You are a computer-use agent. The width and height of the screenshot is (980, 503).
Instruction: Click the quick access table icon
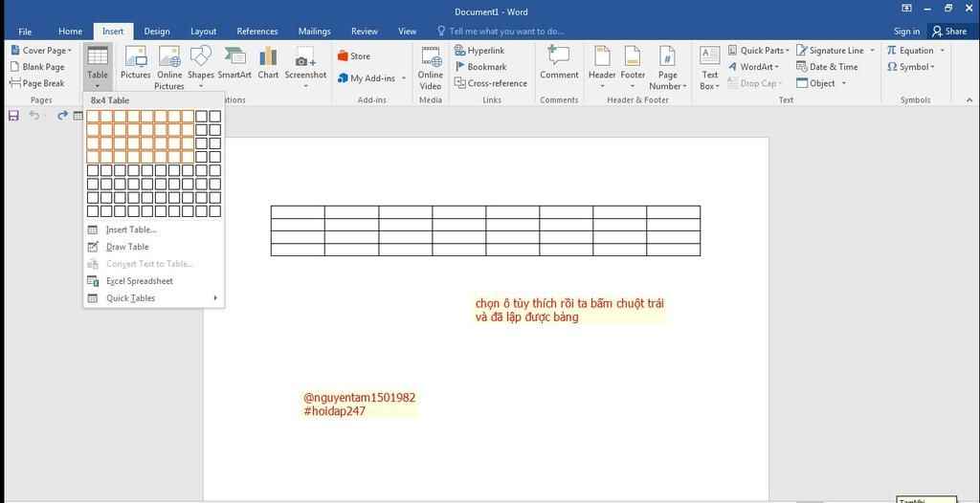tap(78, 116)
